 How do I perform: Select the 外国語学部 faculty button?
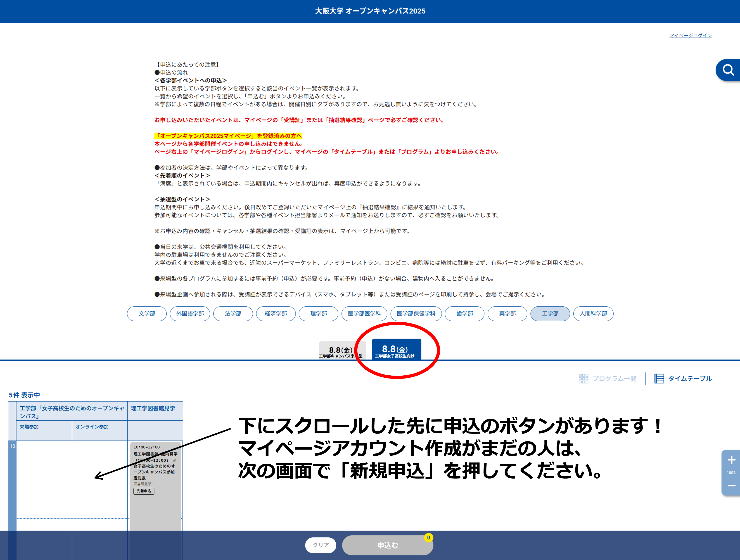point(190,314)
